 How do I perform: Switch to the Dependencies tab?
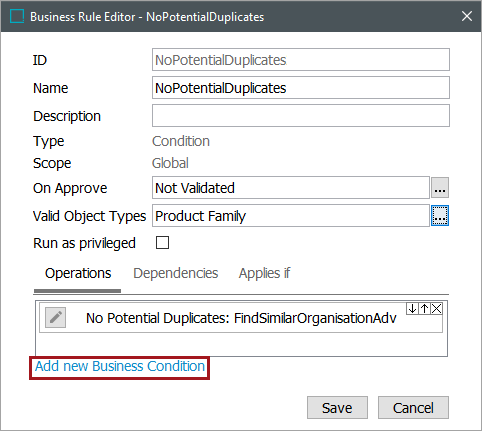(x=175, y=273)
